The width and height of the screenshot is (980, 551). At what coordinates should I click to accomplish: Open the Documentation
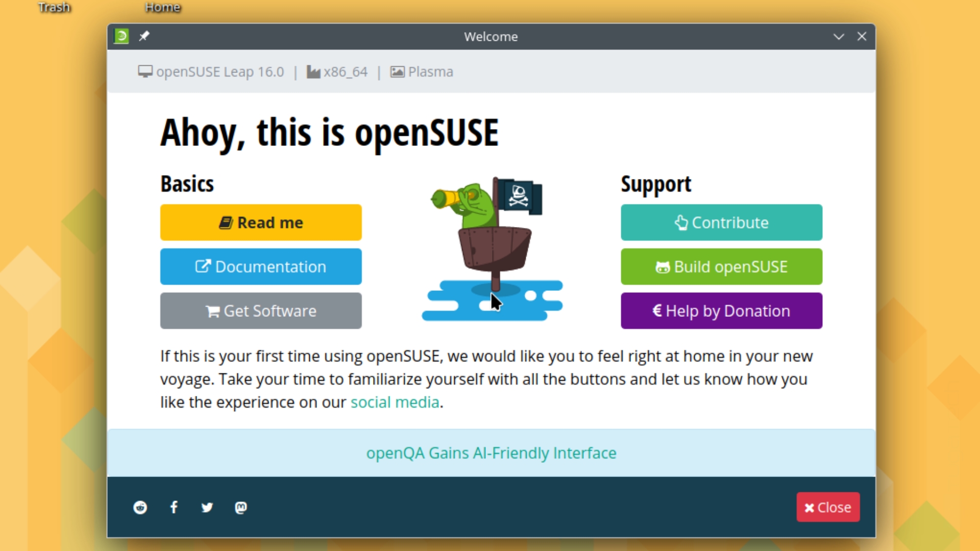[261, 266]
